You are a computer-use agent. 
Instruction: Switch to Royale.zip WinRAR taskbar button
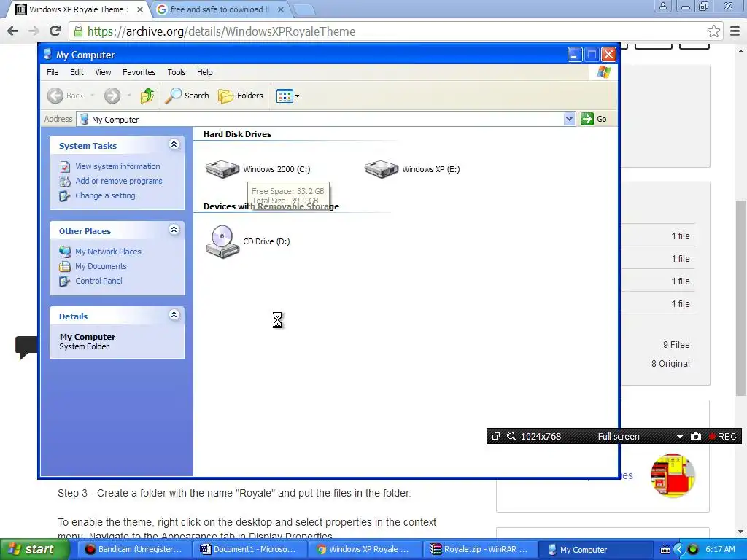pyautogui.click(x=480, y=550)
